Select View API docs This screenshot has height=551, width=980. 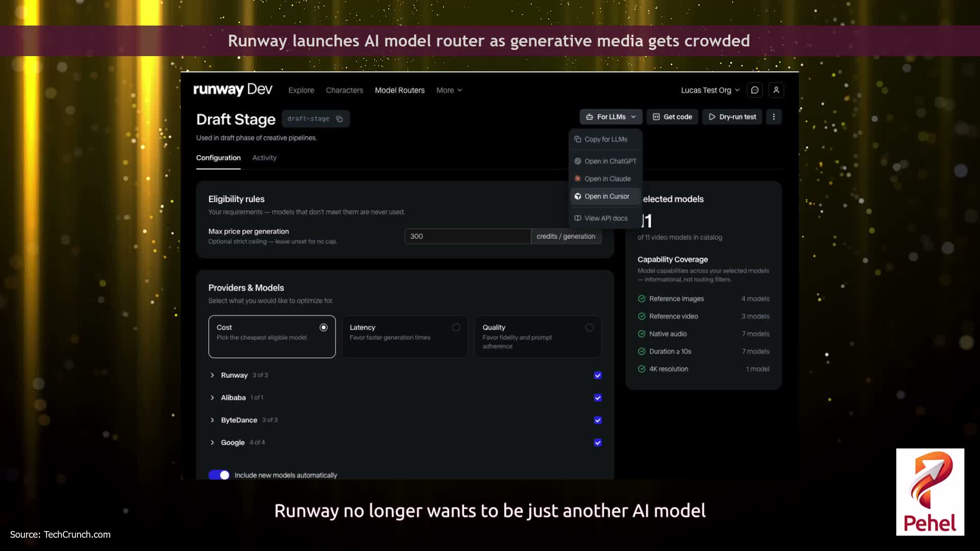pos(605,218)
